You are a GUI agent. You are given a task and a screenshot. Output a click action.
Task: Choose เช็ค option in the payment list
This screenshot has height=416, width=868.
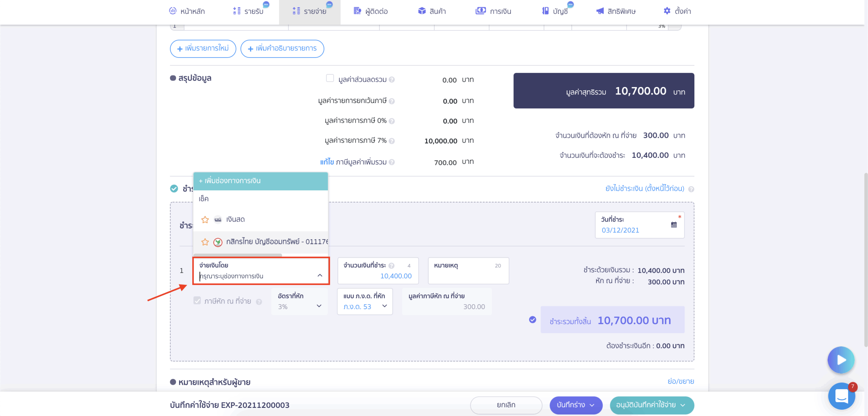[260, 199]
